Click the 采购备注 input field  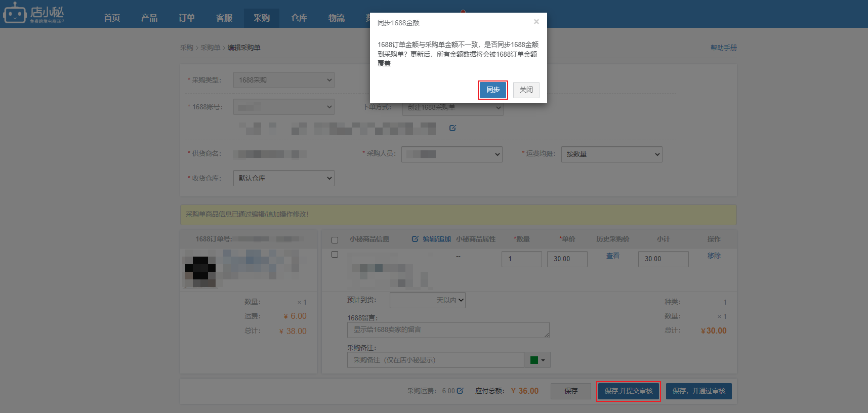pos(436,360)
